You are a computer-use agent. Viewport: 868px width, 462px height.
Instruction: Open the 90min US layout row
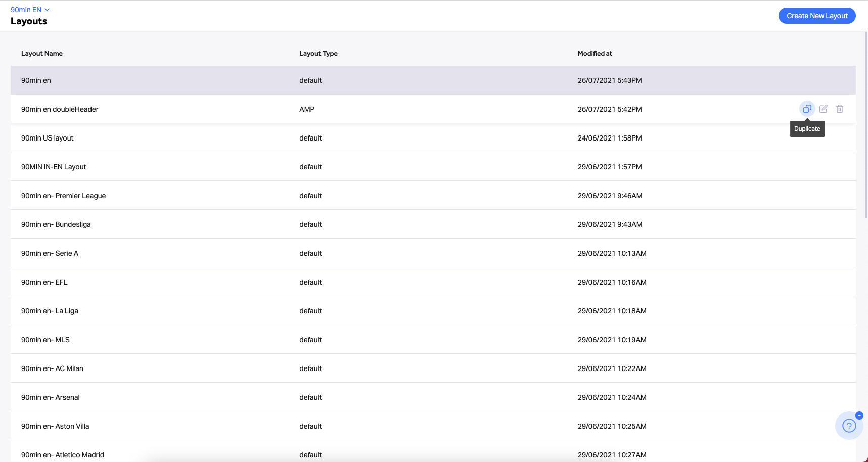tap(433, 138)
